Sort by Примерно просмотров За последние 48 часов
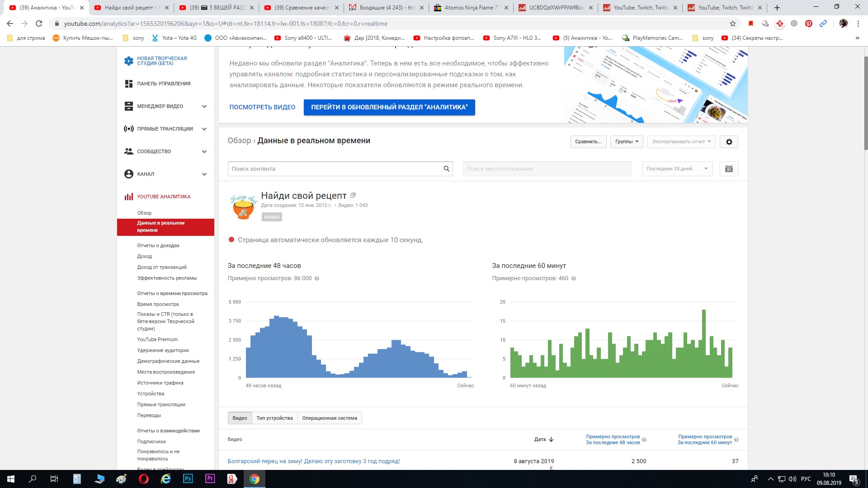The width and height of the screenshot is (868, 488). click(613, 440)
